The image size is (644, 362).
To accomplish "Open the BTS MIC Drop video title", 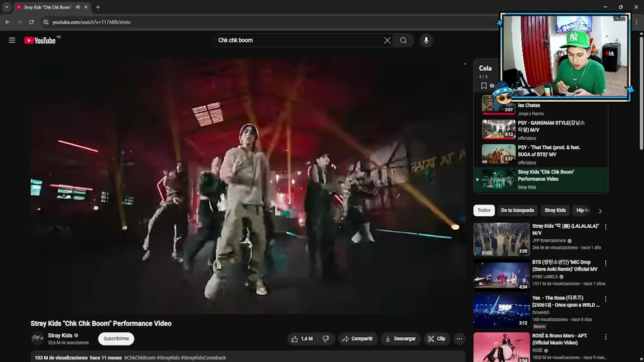I will click(x=565, y=266).
